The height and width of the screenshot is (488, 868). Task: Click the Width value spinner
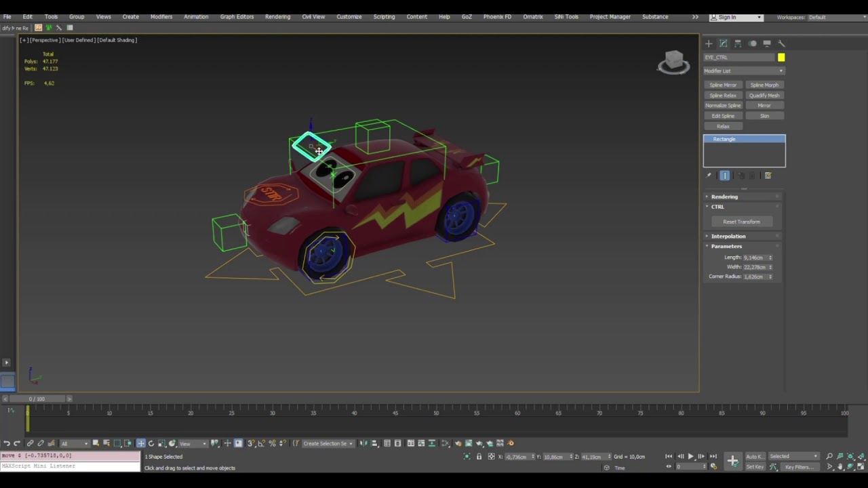[x=770, y=267]
